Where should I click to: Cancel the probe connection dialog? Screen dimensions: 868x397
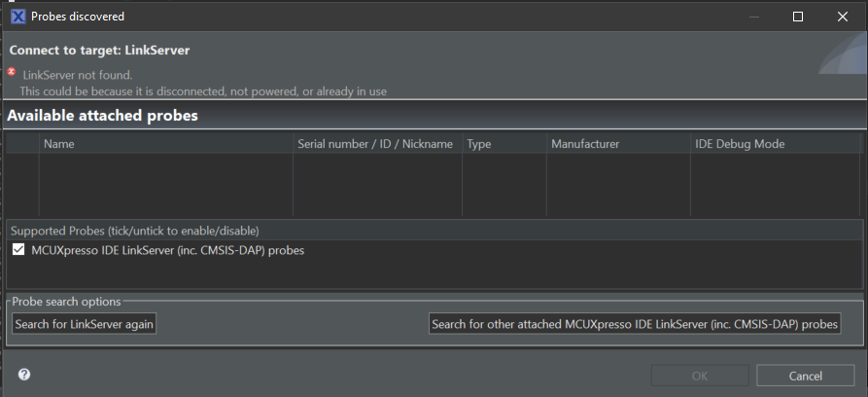pos(805,376)
